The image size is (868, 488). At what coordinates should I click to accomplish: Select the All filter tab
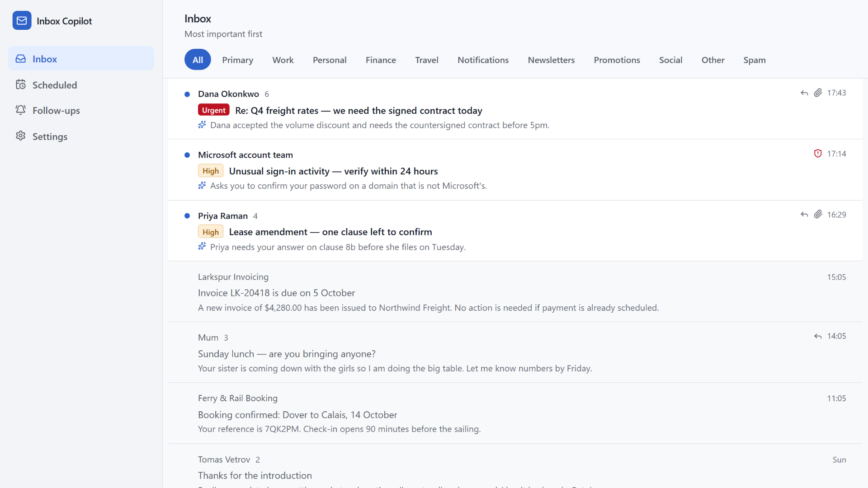pyautogui.click(x=198, y=60)
